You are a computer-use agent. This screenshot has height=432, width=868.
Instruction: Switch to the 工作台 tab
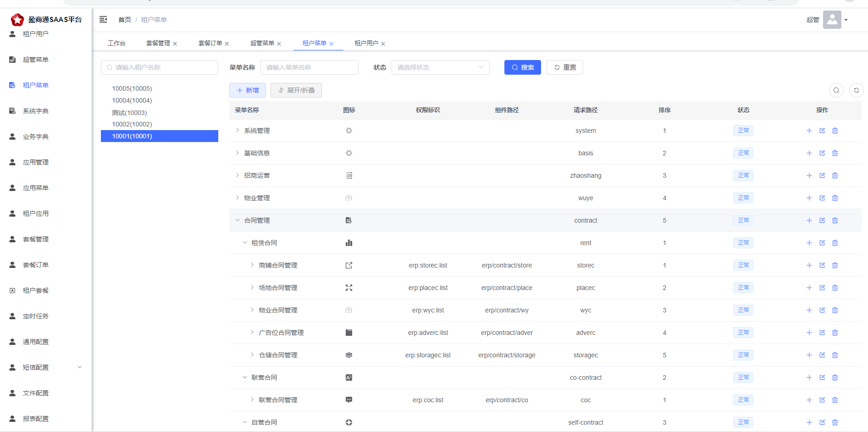click(x=116, y=43)
